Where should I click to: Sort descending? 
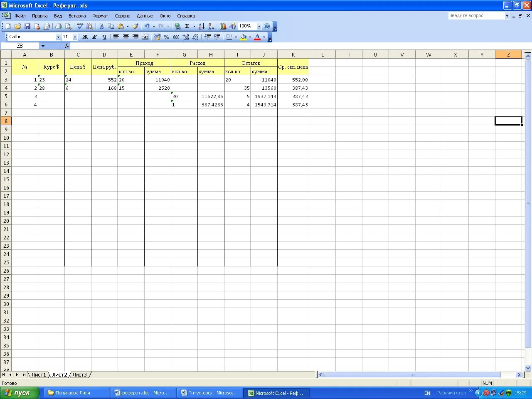coord(211,26)
